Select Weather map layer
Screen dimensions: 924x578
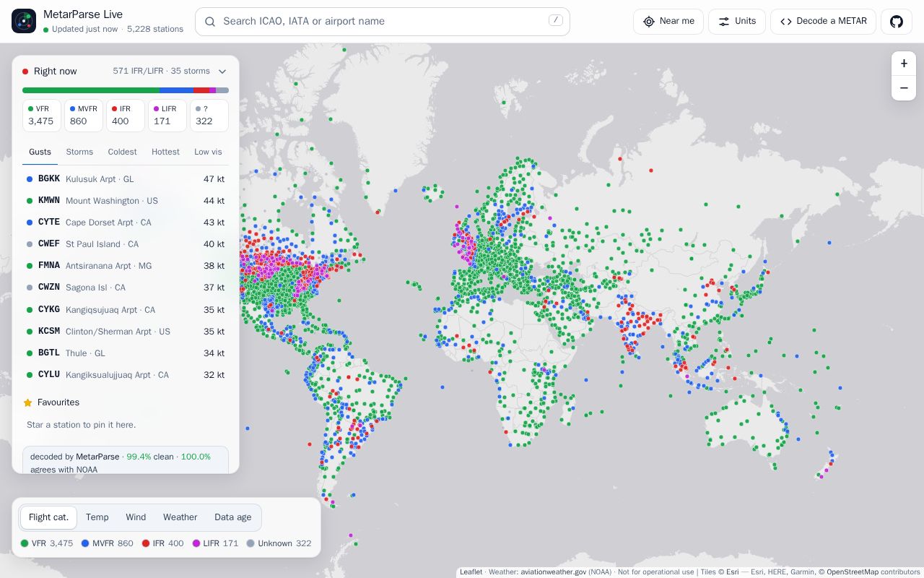180,517
